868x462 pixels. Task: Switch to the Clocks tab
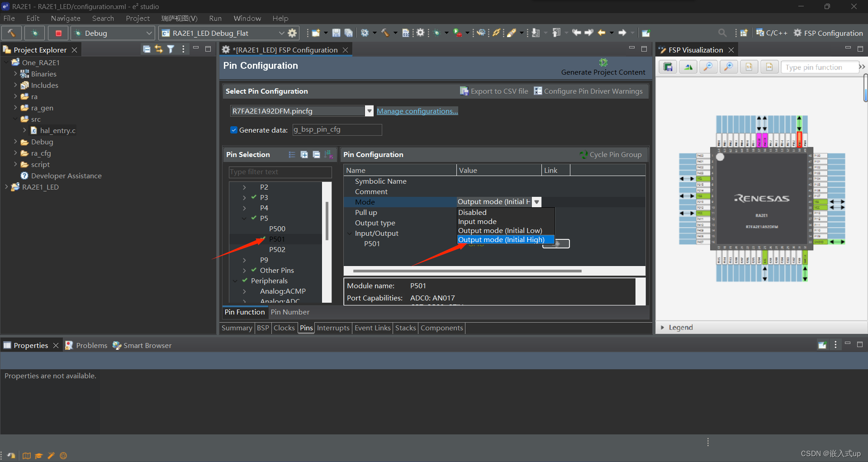click(x=284, y=328)
